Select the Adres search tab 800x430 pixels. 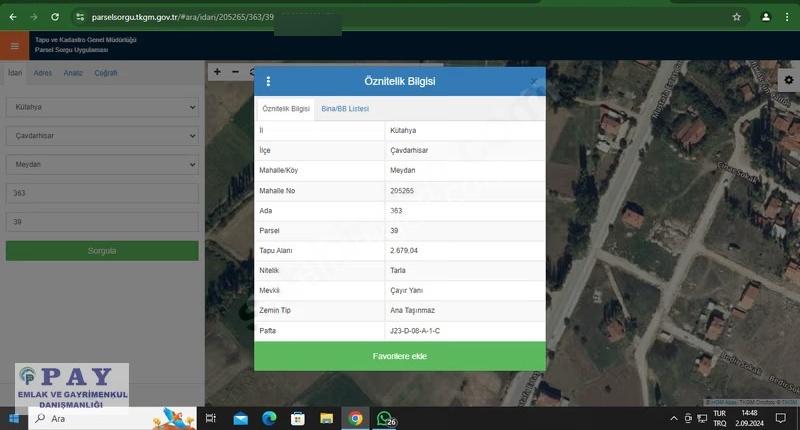43,73
